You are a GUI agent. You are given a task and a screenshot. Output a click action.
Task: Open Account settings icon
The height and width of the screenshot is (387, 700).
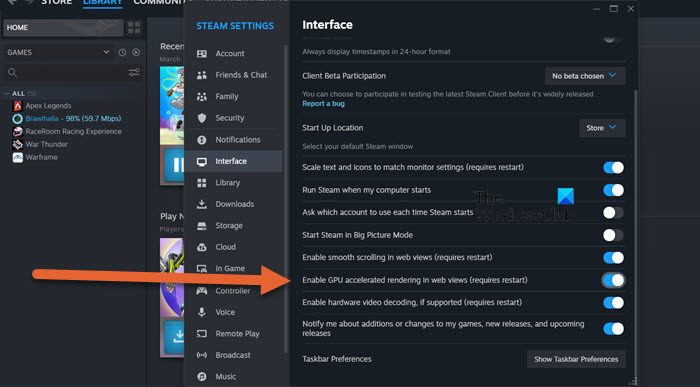(x=202, y=54)
